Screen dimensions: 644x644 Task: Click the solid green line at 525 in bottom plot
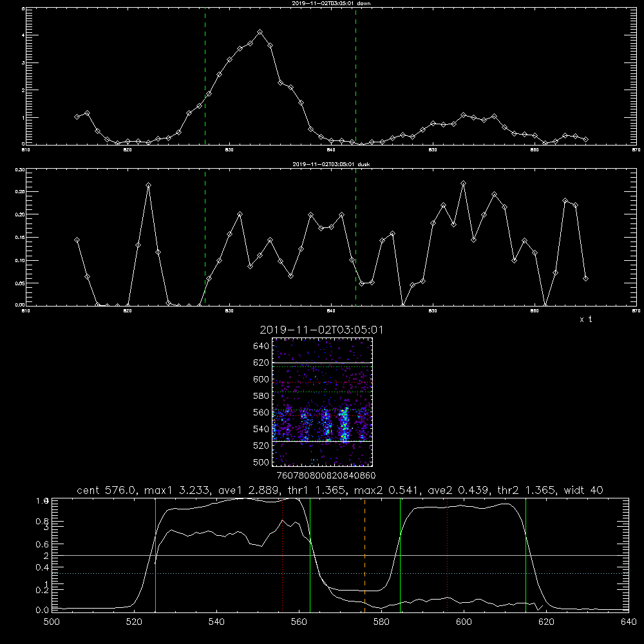155,554
